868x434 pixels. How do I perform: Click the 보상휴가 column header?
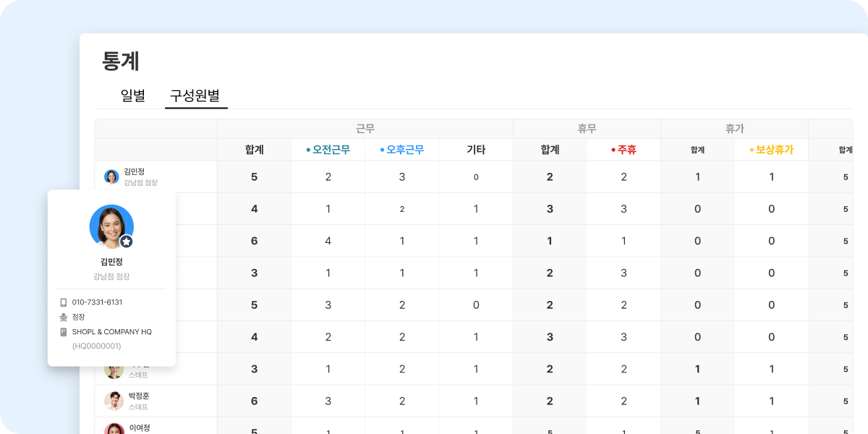click(x=771, y=150)
